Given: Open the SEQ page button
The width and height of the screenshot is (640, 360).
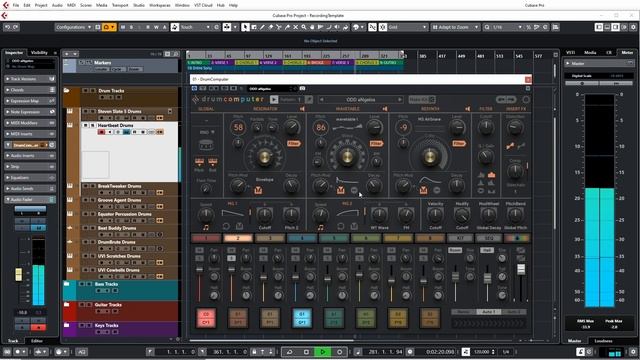Looking at the screenshot, I should point(489,238).
